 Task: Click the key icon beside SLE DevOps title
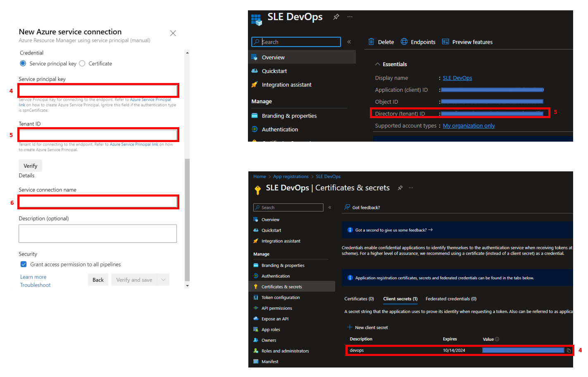tap(258, 190)
